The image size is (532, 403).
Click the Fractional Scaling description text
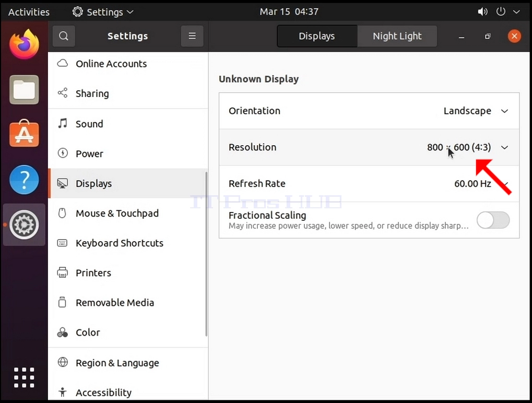coord(348,226)
